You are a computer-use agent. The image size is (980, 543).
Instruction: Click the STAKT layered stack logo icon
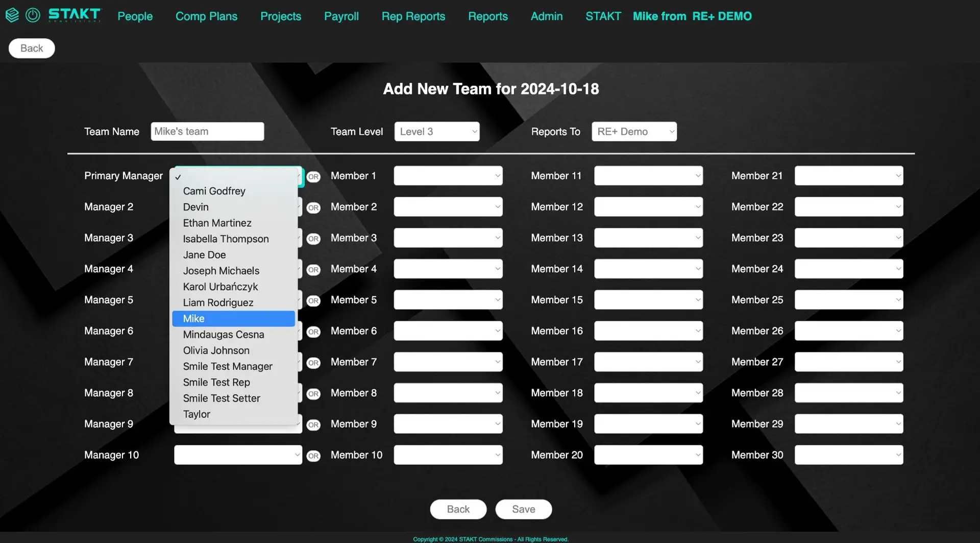pos(12,15)
